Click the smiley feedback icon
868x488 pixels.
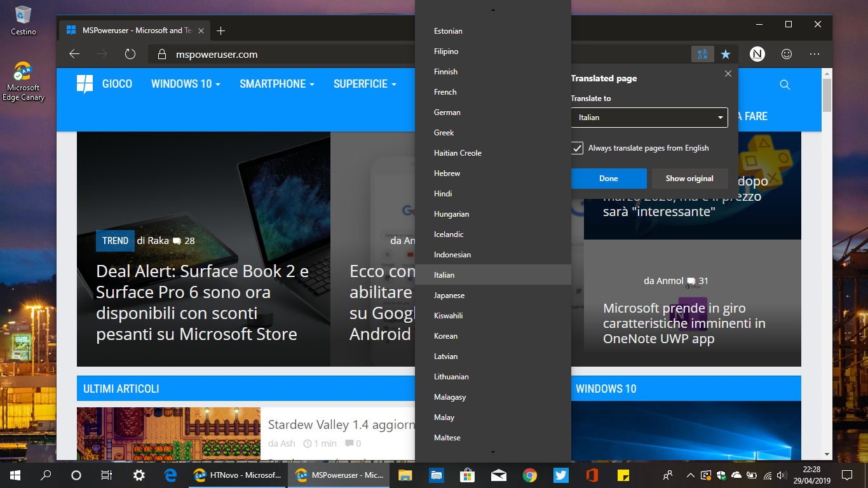[x=787, y=55]
